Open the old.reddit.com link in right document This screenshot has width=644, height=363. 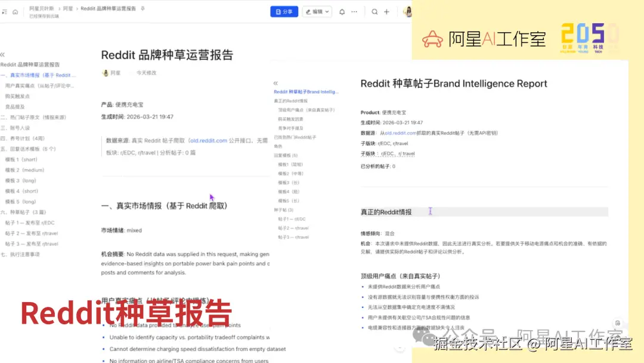pyautogui.click(x=401, y=133)
